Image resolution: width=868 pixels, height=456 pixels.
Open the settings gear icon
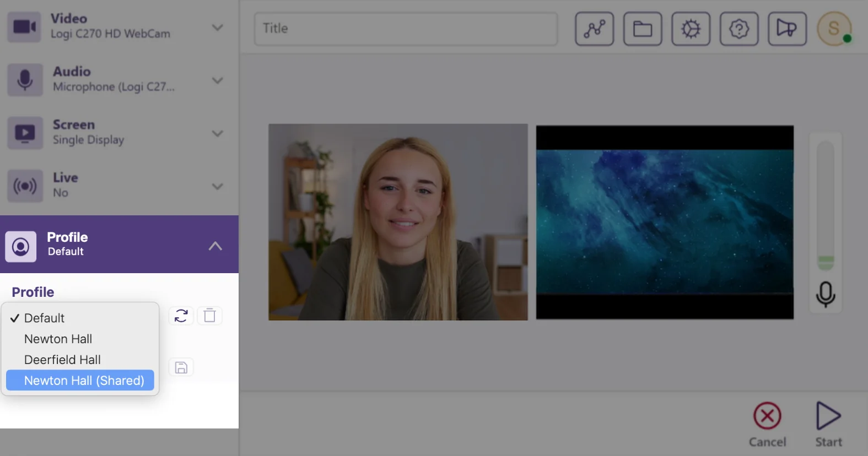click(691, 29)
